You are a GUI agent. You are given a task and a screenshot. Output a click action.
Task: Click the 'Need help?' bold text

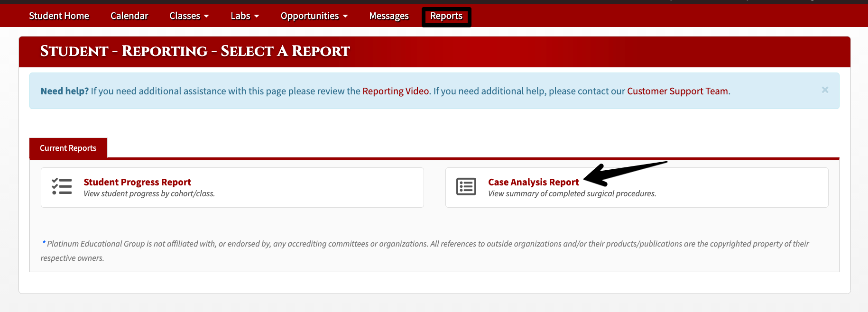pos(65,91)
